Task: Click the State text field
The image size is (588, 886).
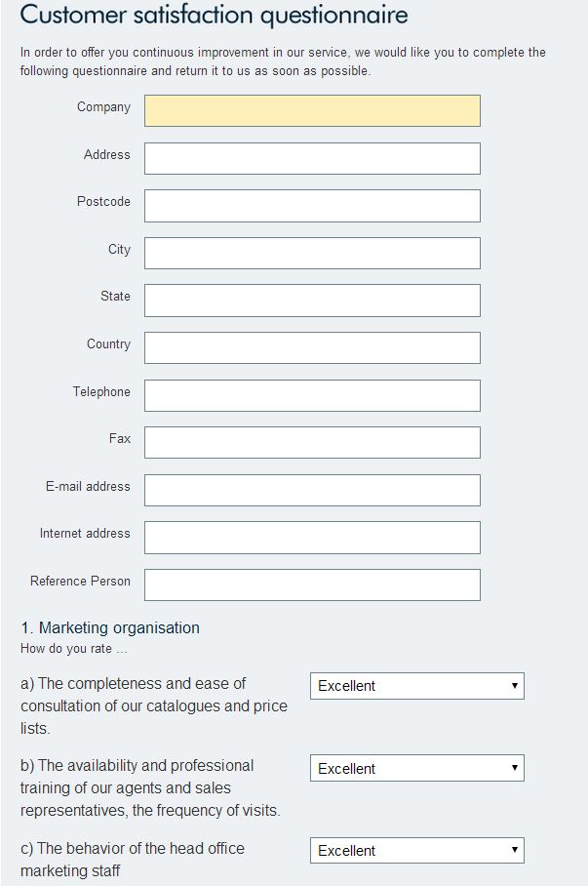Action: (312, 301)
